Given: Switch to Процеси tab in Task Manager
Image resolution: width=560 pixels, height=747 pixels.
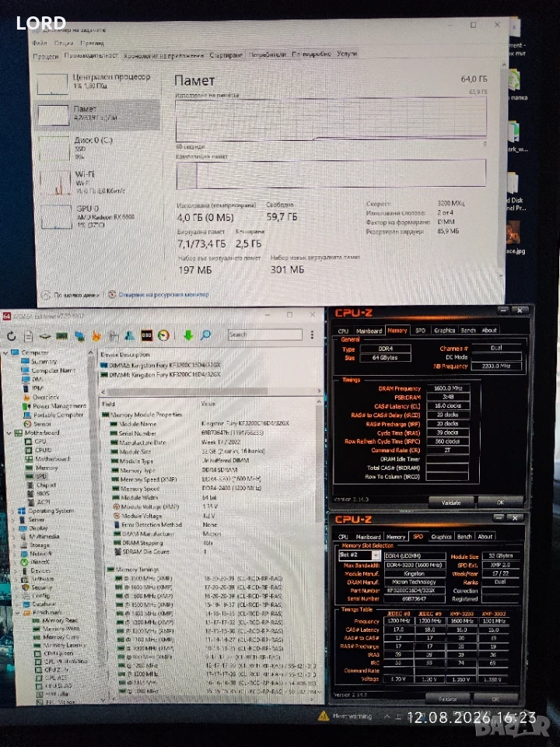Looking at the screenshot, I should point(46,56).
